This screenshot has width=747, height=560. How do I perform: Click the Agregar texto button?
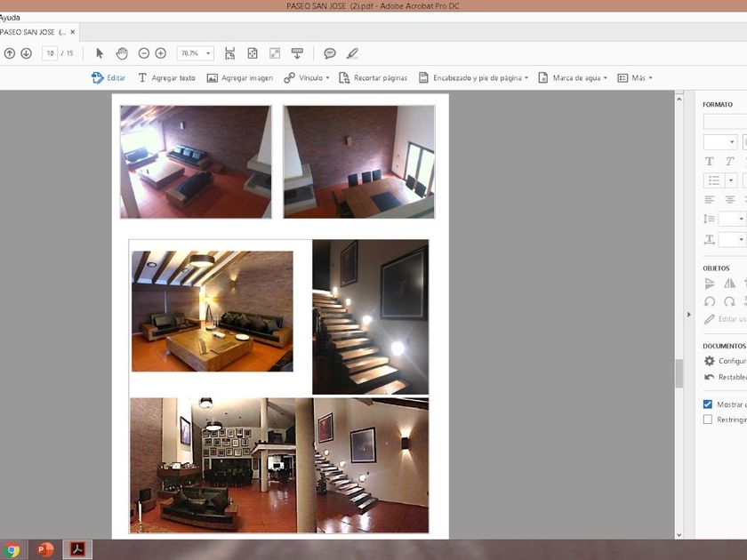point(166,78)
